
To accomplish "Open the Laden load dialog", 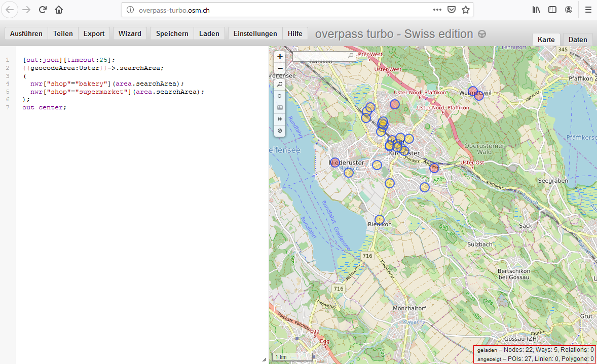I will (x=209, y=33).
